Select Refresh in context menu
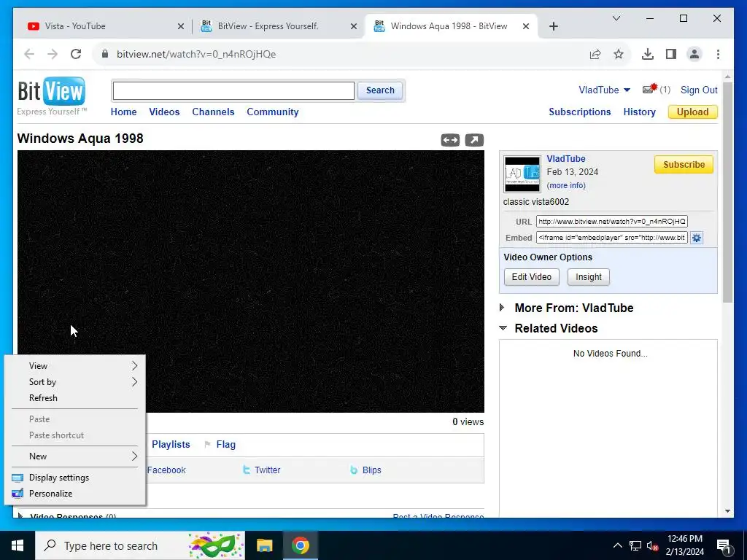Viewport: 747px width, 560px height. click(75, 398)
